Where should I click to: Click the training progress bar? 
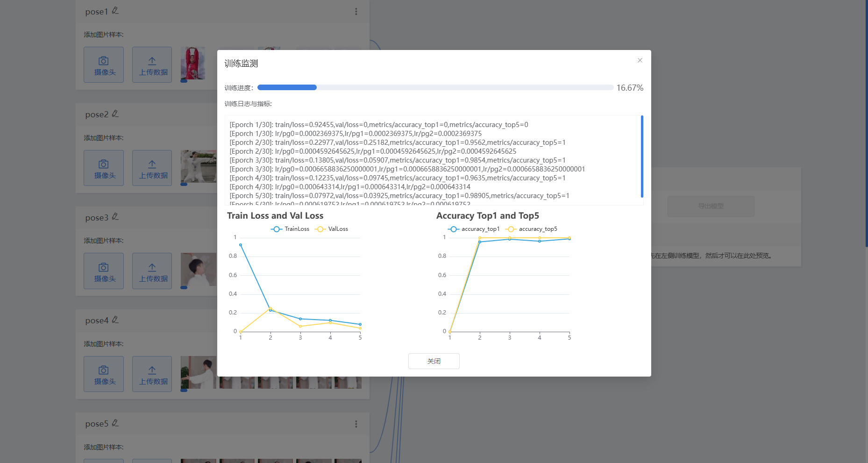(x=435, y=87)
